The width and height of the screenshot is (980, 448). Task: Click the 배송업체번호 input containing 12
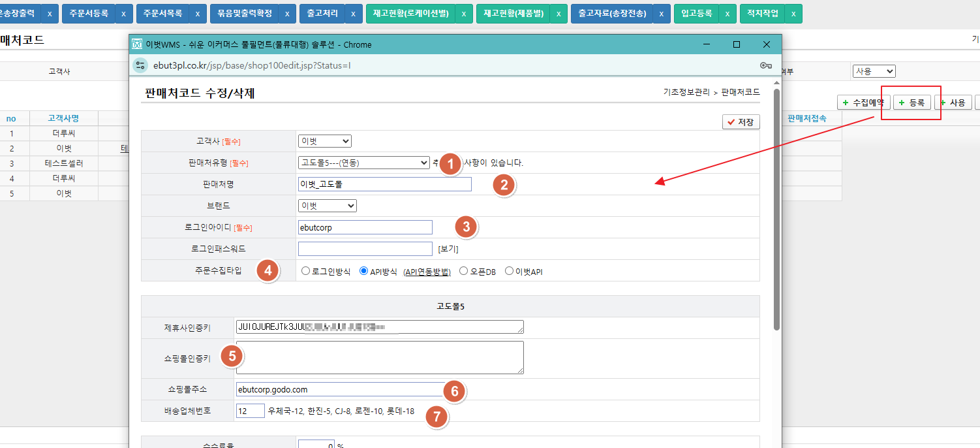tap(251, 411)
